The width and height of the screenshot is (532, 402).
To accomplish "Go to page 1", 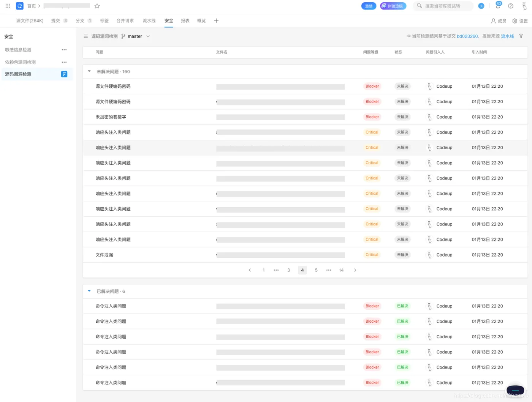I will 263,270.
